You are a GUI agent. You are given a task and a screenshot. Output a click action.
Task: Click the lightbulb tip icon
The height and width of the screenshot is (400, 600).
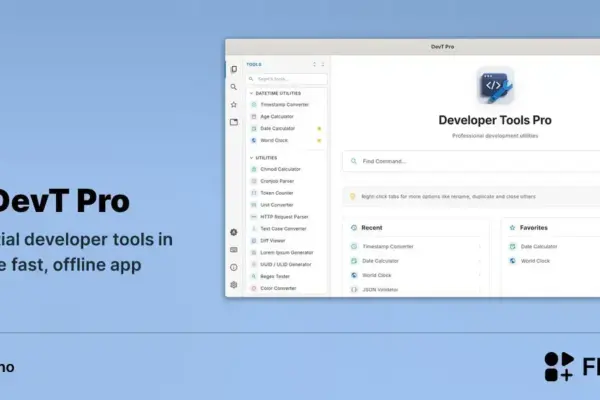tap(353, 196)
